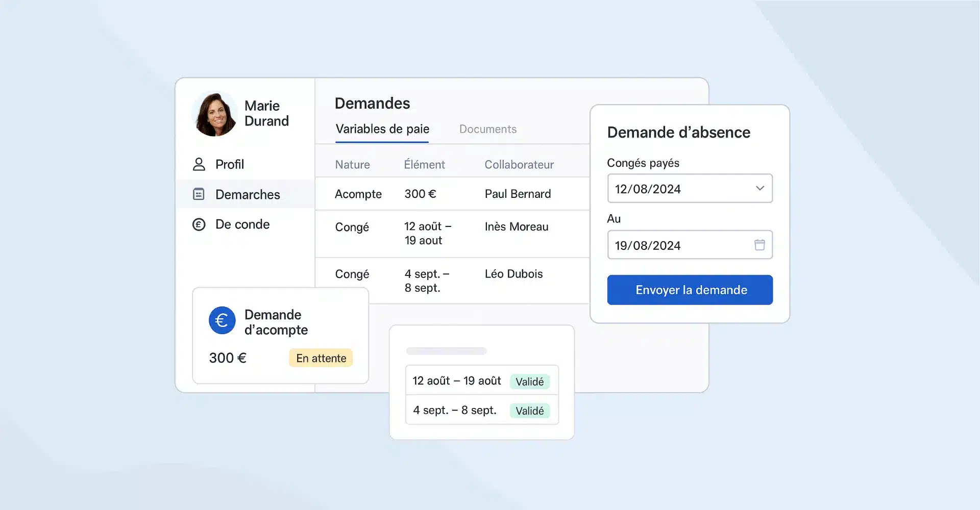The height and width of the screenshot is (510, 980).
Task: Click the Demarches list icon
Action: (199, 194)
